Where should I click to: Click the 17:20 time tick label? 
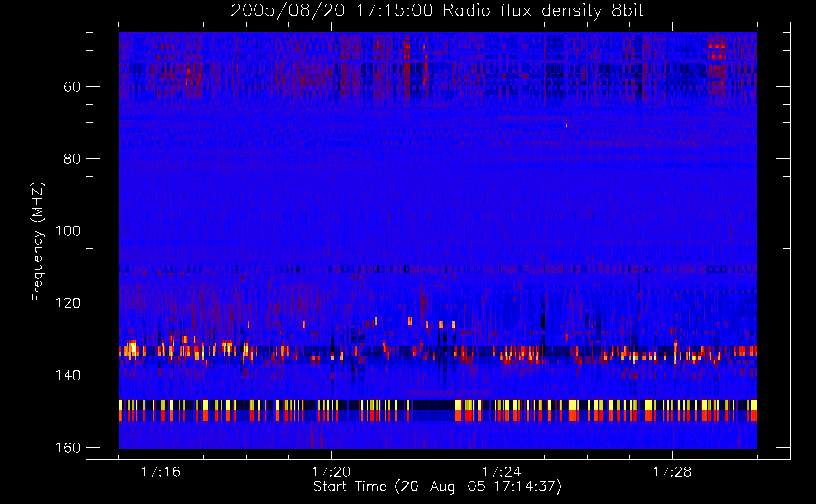coord(331,472)
